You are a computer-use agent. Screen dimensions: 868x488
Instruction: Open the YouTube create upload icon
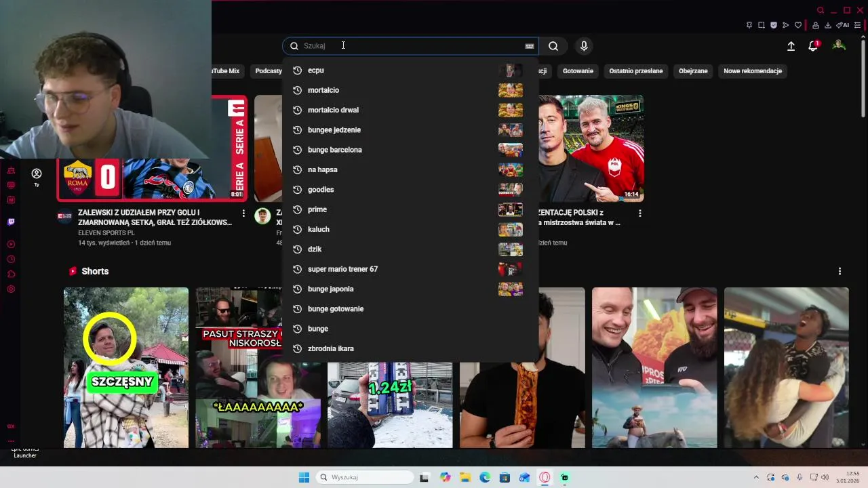tap(791, 46)
